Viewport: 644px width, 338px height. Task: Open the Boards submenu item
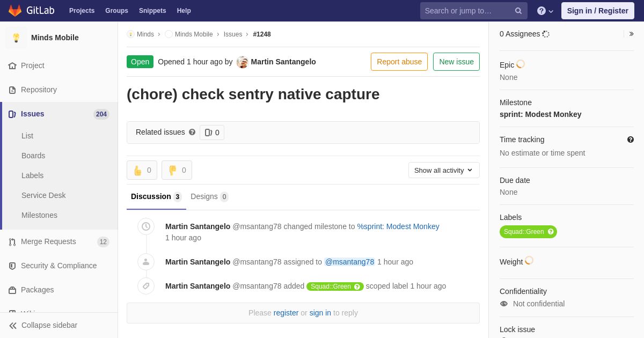(33, 156)
